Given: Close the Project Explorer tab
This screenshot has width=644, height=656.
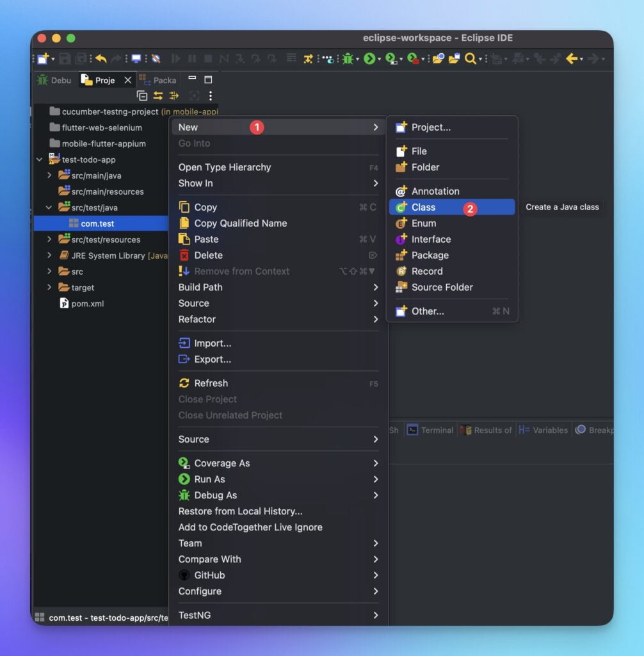Looking at the screenshot, I should point(128,80).
